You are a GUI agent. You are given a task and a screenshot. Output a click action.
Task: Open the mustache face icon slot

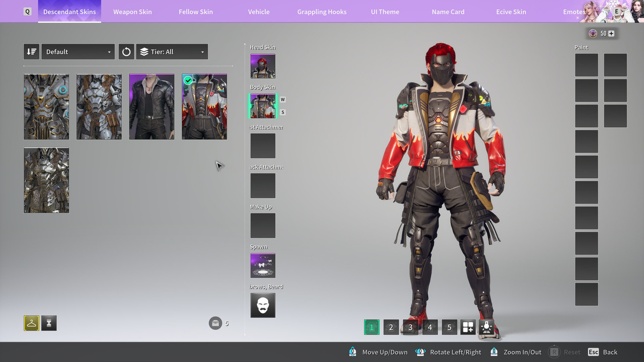(x=263, y=305)
